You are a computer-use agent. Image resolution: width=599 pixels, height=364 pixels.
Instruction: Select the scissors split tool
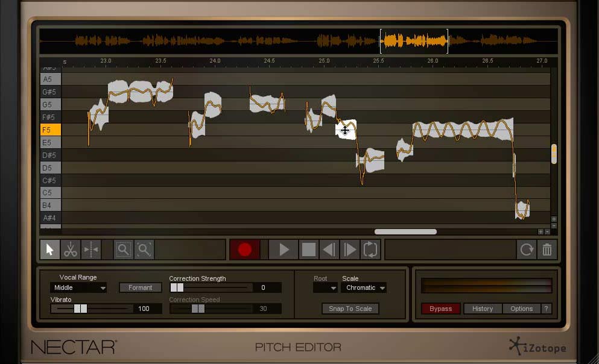[71, 250]
